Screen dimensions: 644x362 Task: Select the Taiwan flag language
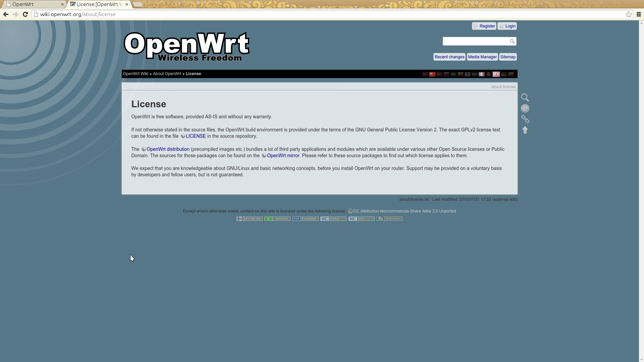coord(425,74)
